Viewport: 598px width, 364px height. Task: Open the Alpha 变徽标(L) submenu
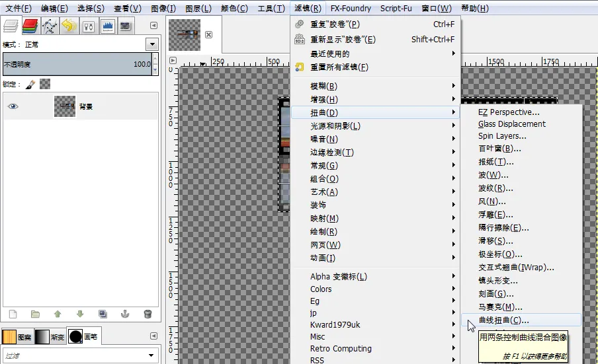(375, 276)
